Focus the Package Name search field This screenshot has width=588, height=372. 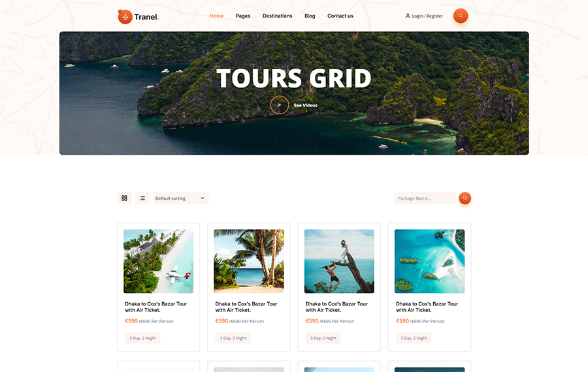425,198
